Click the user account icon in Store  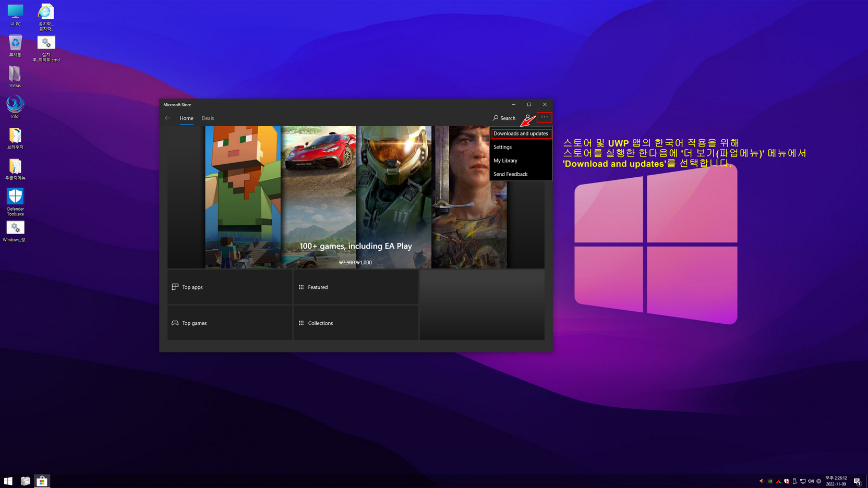528,118
